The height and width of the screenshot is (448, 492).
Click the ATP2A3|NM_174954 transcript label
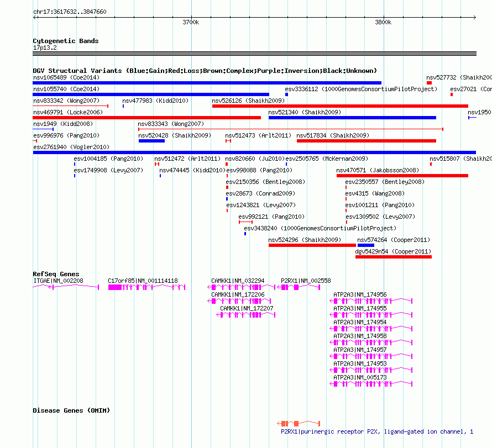point(360,322)
